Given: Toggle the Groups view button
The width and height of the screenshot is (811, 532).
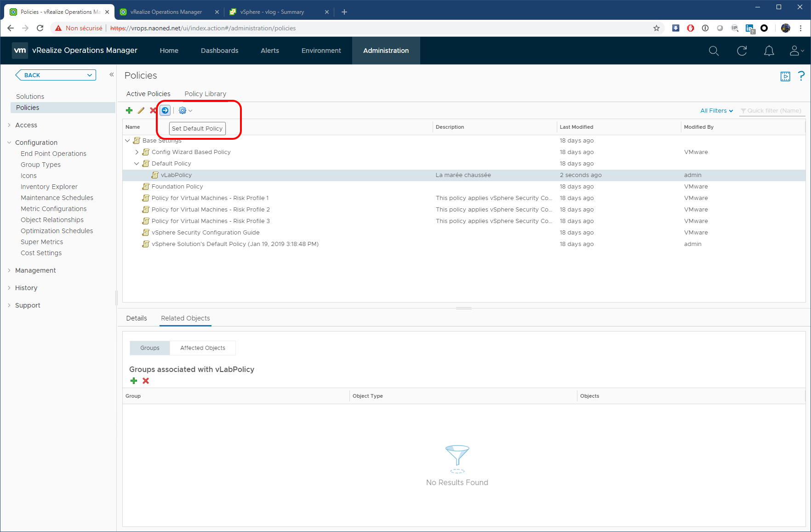Looking at the screenshot, I should (x=150, y=348).
